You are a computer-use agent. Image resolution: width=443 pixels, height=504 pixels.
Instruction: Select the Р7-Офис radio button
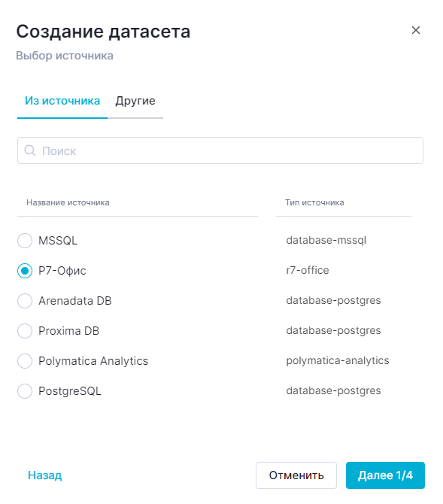pos(25,271)
